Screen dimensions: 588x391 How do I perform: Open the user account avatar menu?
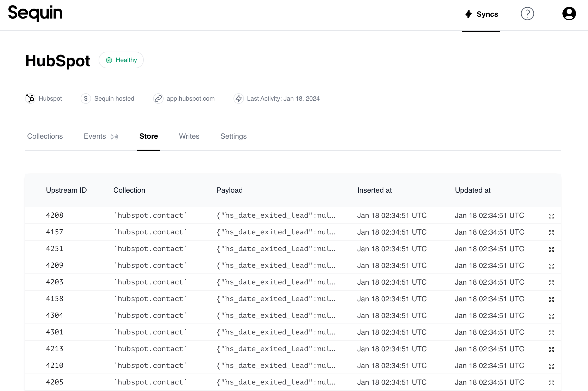[x=569, y=14]
